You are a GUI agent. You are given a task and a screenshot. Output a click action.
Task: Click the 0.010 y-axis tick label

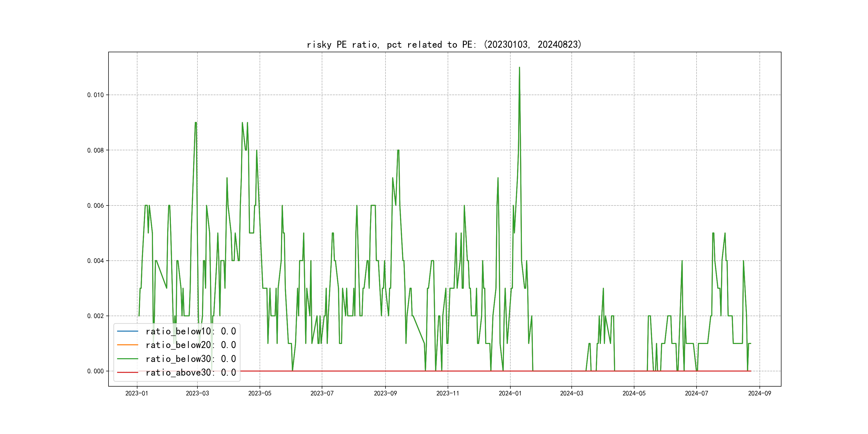[x=95, y=95]
